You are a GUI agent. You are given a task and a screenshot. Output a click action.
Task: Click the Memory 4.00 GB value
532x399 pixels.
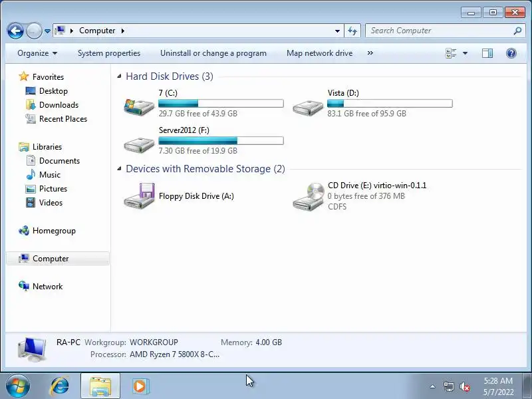(x=269, y=342)
